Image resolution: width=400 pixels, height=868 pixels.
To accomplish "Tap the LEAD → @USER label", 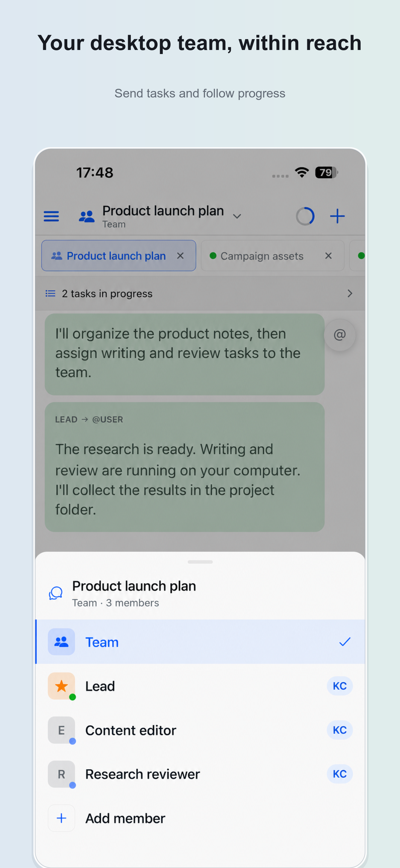I will 89,419.
